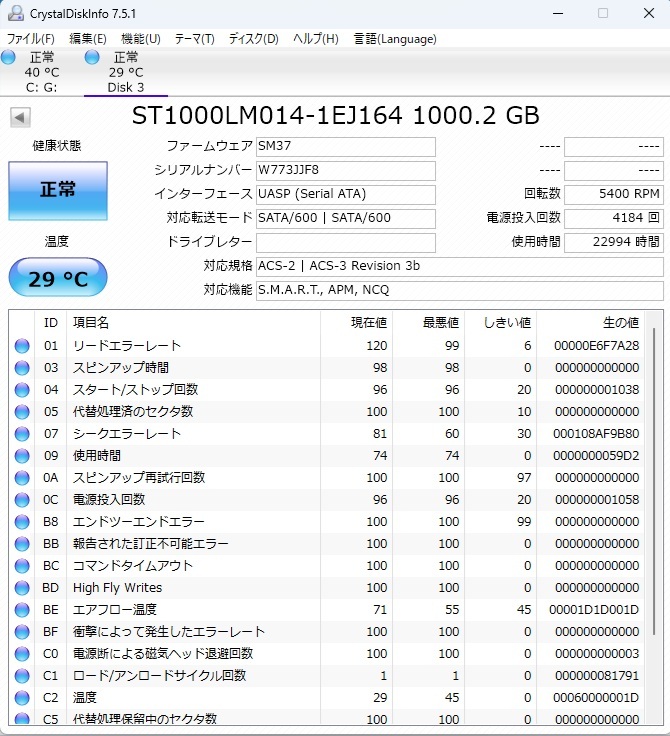The width and height of the screenshot is (670, 736).
Task: Click the disk title ST1000LM014-1EJ164 1000.2 GB
Action: [x=335, y=115]
